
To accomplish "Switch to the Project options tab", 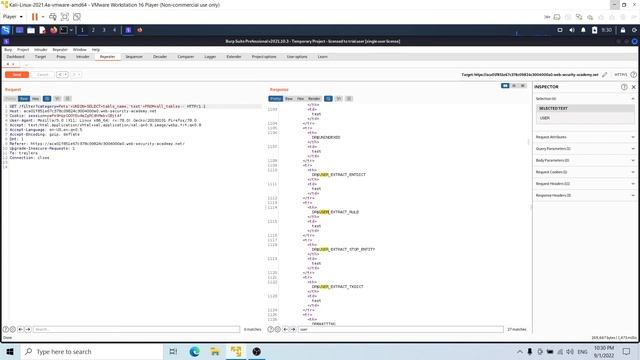I will coord(264,57).
